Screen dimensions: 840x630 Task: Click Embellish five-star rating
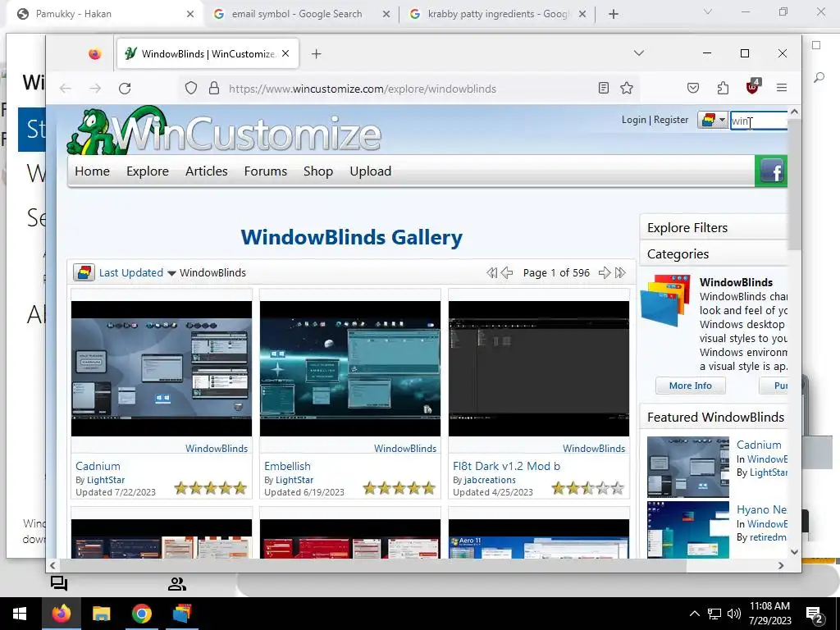pos(399,488)
